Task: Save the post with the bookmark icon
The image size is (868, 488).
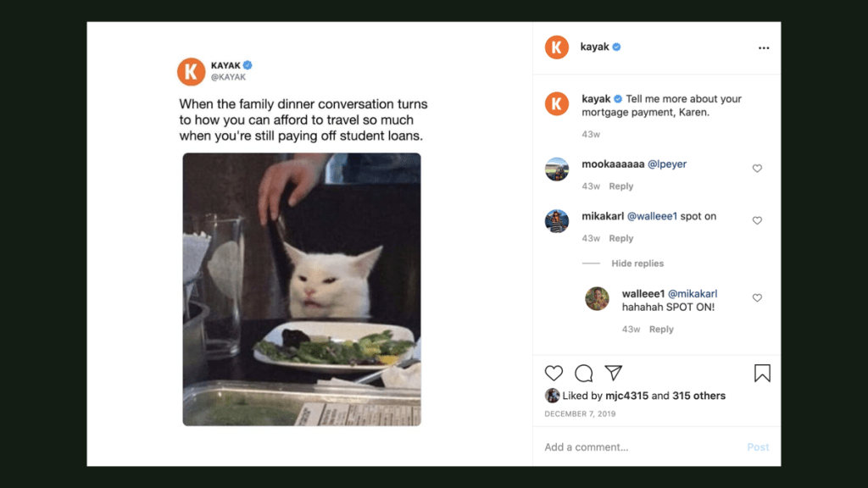Action: [762, 373]
